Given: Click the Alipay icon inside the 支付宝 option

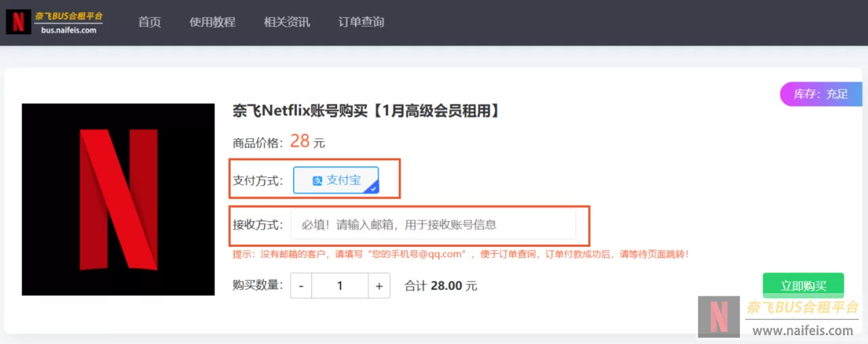Looking at the screenshot, I should [x=317, y=180].
